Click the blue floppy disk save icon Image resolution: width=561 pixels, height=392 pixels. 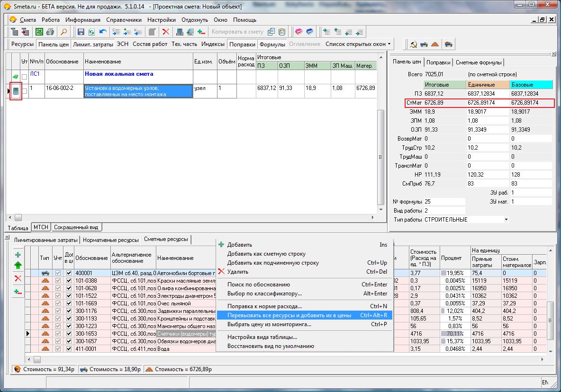coord(81,32)
